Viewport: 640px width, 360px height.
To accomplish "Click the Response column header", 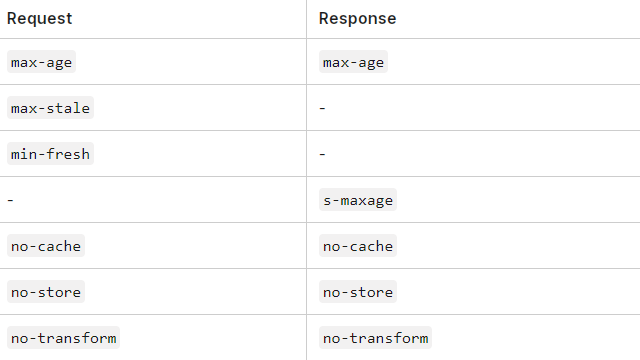I will point(357,18).
